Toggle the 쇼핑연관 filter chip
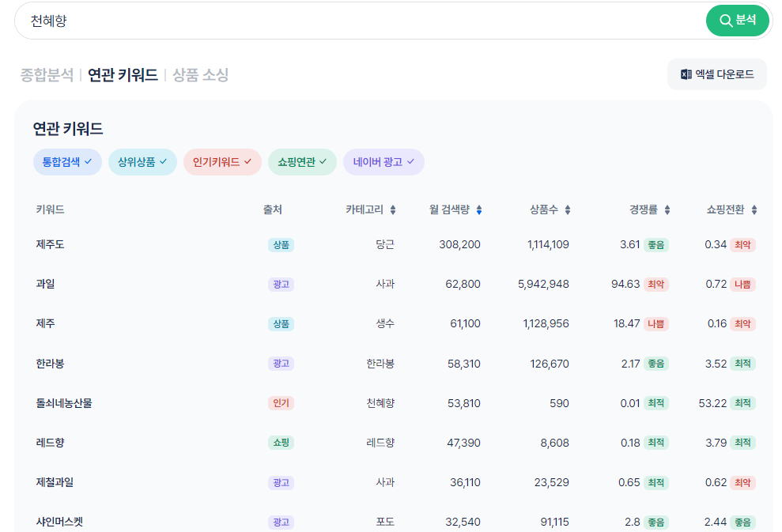The height and width of the screenshot is (532, 782). pyautogui.click(x=302, y=162)
